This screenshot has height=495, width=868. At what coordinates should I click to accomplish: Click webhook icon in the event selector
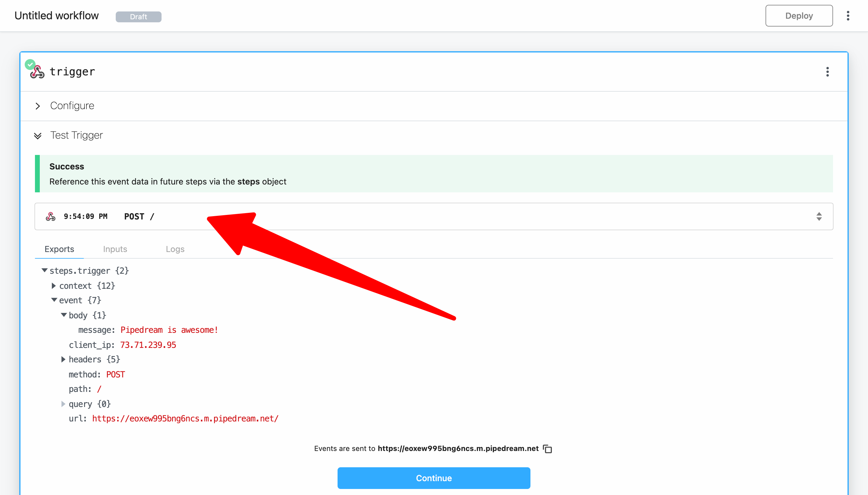[51, 216]
